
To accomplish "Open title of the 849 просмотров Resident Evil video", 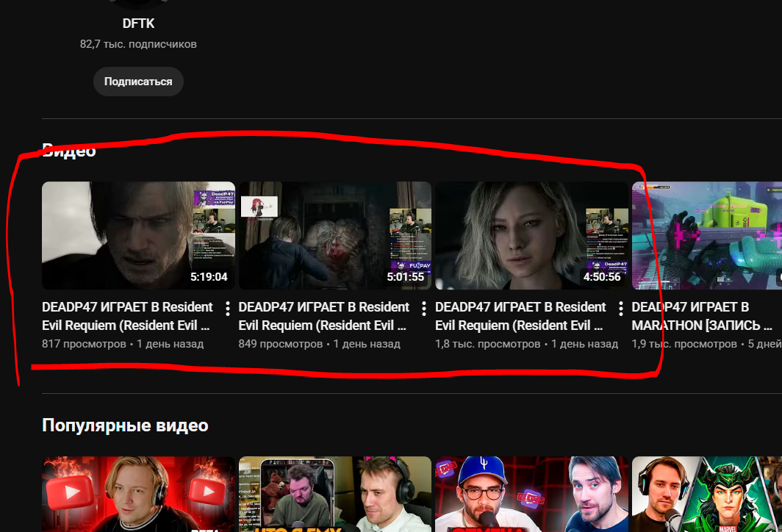I will tap(323, 316).
